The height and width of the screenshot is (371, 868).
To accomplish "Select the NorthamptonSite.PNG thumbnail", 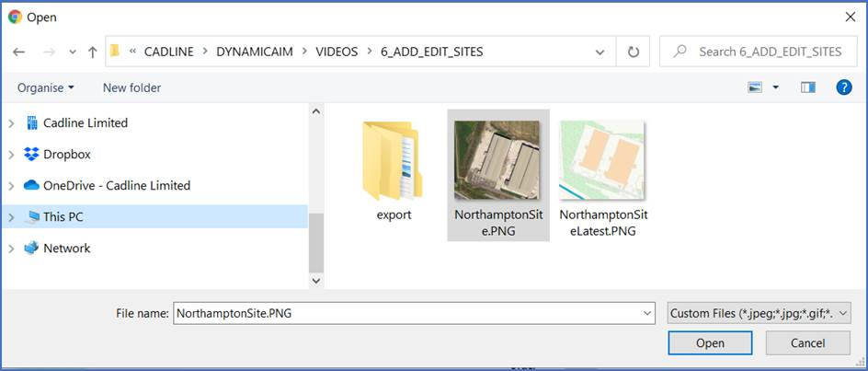I will [497, 159].
